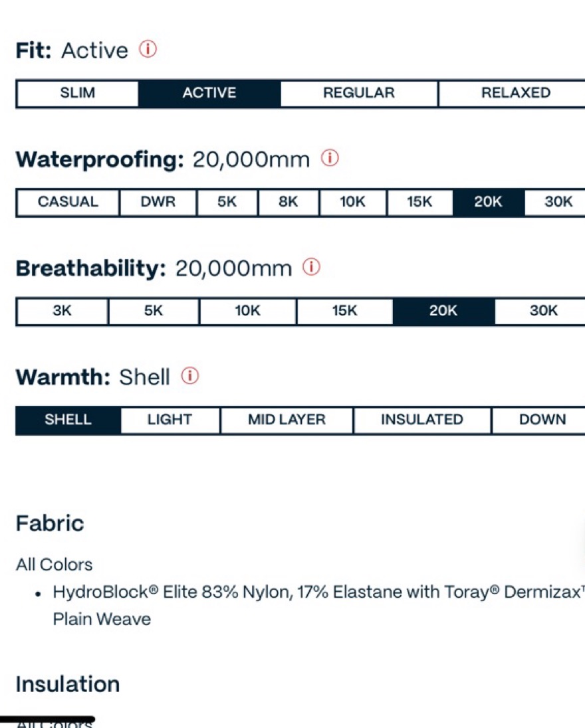The height and width of the screenshot is (728, 585).
Task: Pick DWR waterproofing level
Action: tap(158, 202)
